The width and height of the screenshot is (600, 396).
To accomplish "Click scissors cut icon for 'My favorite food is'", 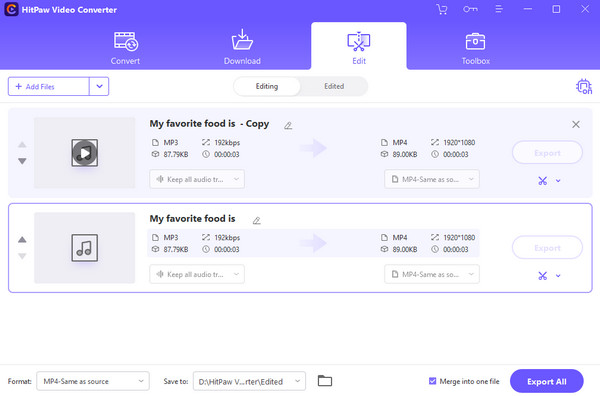I will (542, 276).
